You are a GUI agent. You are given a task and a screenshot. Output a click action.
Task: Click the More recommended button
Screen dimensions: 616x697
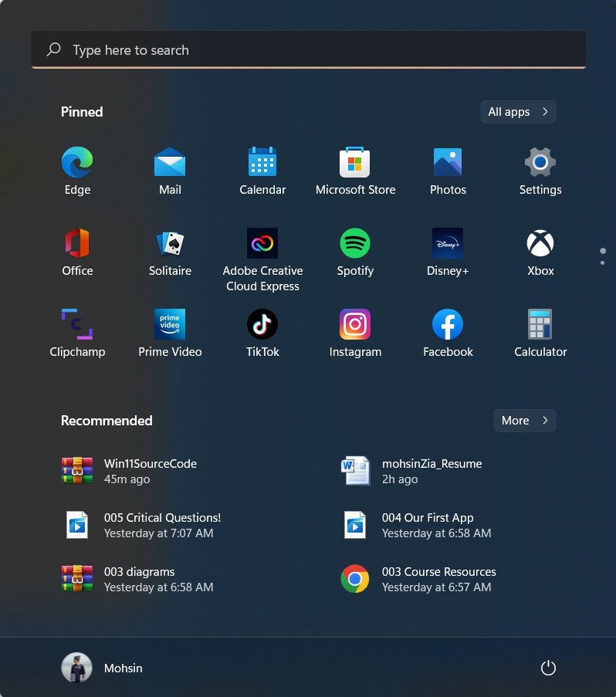click(x=525, y=421)
